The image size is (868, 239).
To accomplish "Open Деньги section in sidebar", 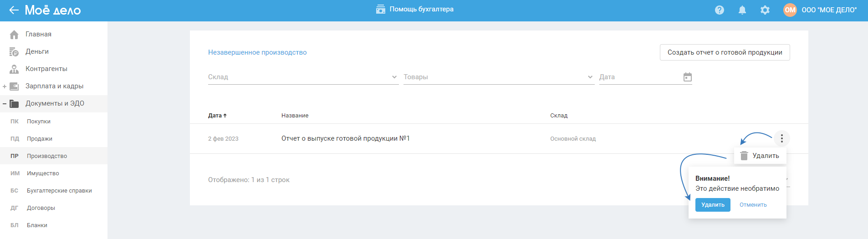I will click(x=37, y=52).
